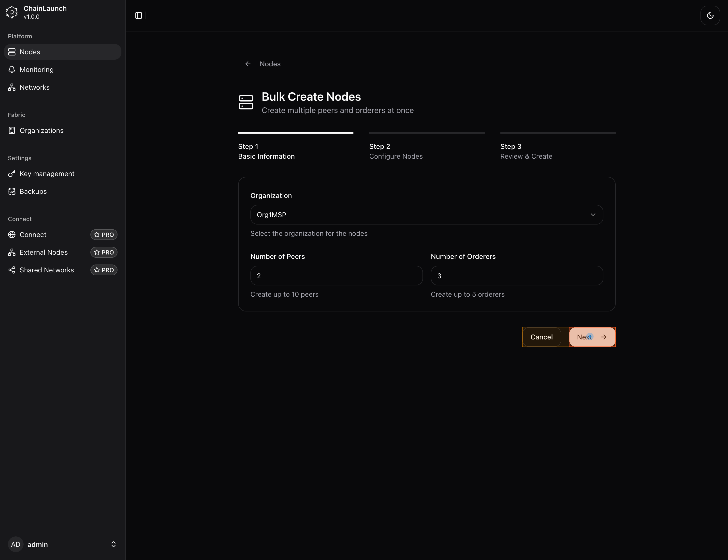Open Monitoring from the sidebar

(x=36, y=70)
